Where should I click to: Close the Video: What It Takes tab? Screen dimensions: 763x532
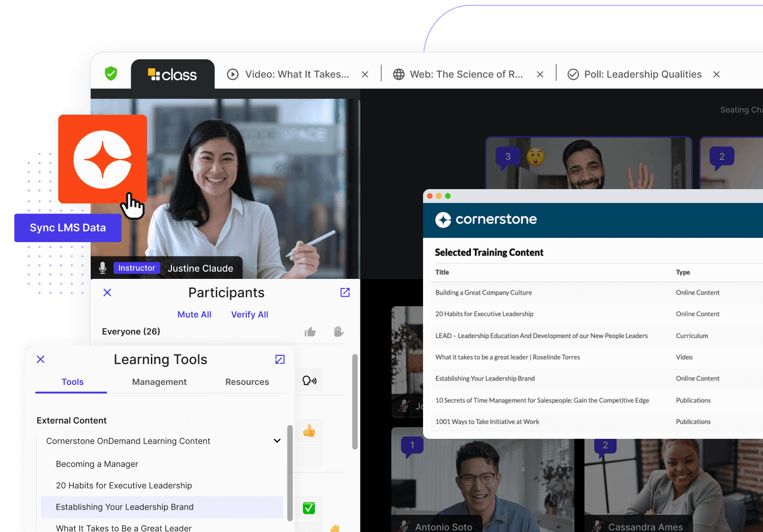[365, 74]
